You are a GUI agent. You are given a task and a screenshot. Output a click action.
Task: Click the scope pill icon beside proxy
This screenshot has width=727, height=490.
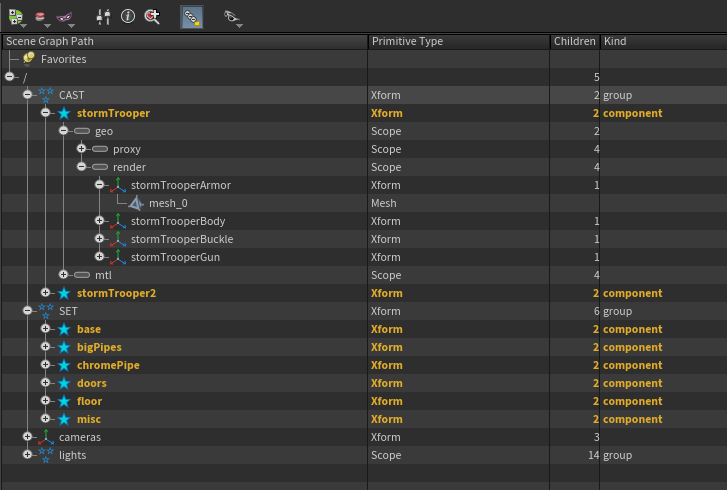pyautogui.click(x=100, y=149)
